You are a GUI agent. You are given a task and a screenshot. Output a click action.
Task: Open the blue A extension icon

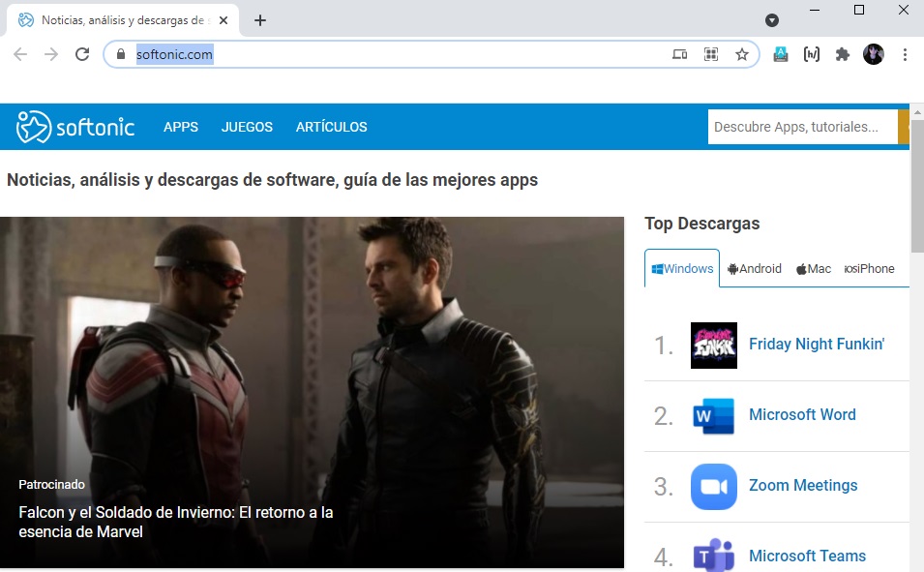click(781, 54)
